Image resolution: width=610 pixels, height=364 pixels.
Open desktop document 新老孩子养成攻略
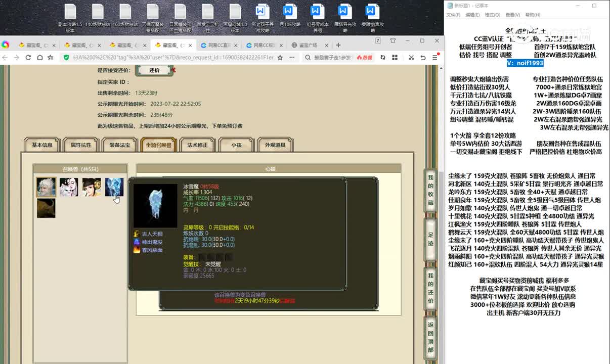(263, 18)
